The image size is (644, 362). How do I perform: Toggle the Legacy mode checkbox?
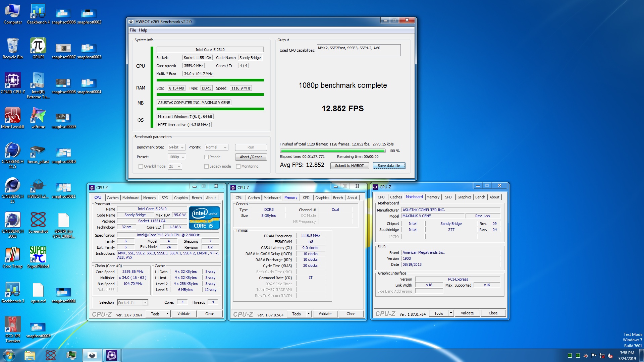(x=206, y=166)
